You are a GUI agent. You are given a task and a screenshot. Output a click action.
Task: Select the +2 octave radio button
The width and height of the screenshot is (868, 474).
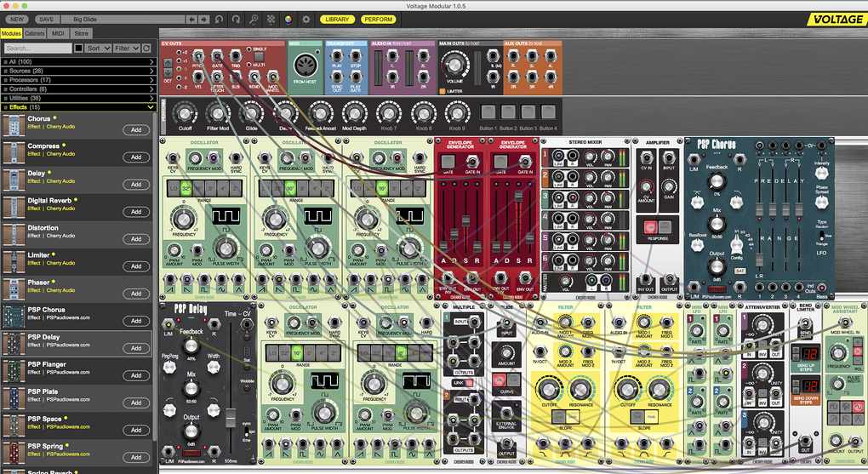179,53
